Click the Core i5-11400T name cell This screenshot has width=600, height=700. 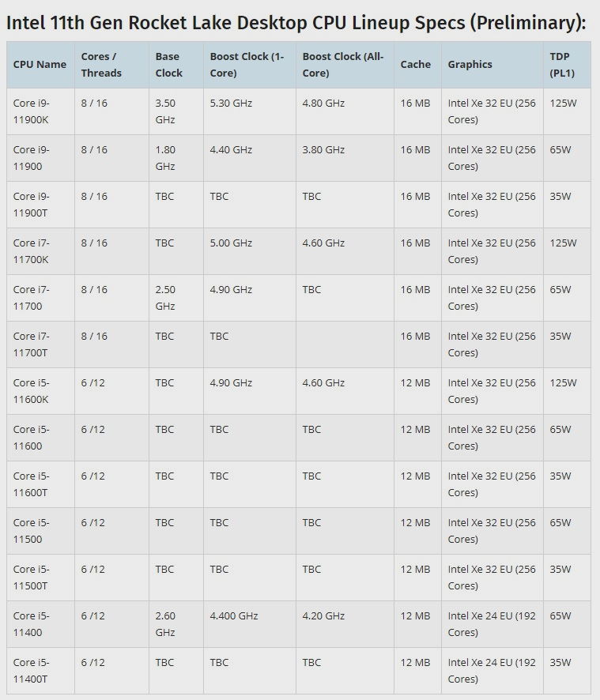[x=33, y=671]
